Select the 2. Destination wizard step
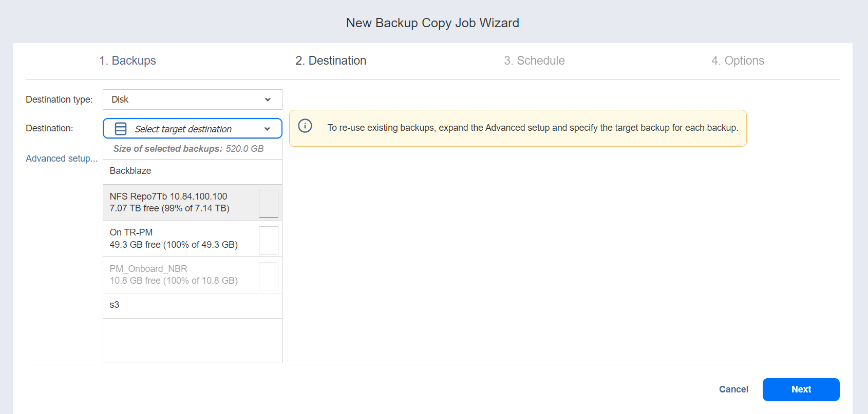Viewport: 868px width, 414px height. (x=331, y=61)
